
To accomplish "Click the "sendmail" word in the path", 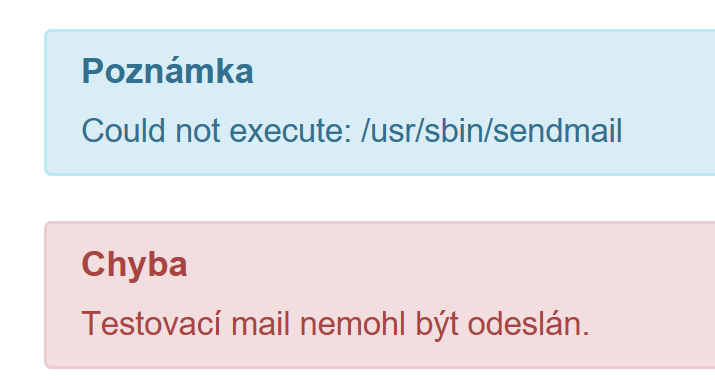I will (558, 131).
